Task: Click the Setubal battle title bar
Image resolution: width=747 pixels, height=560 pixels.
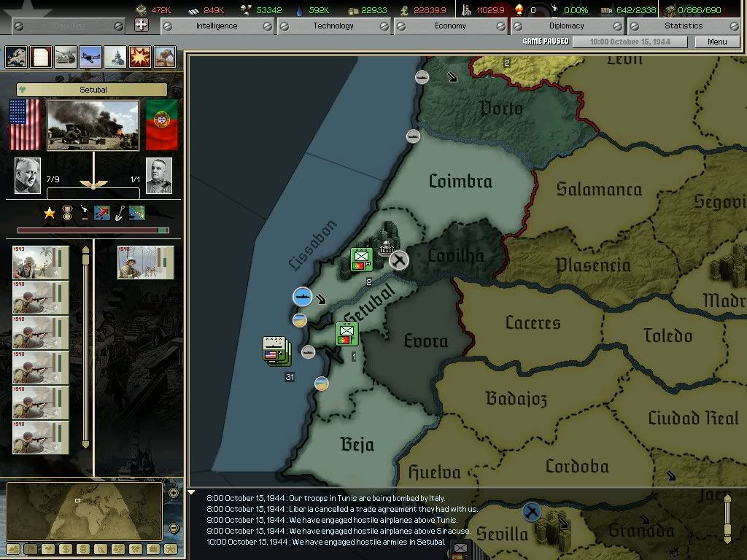Action: [93, 90]
